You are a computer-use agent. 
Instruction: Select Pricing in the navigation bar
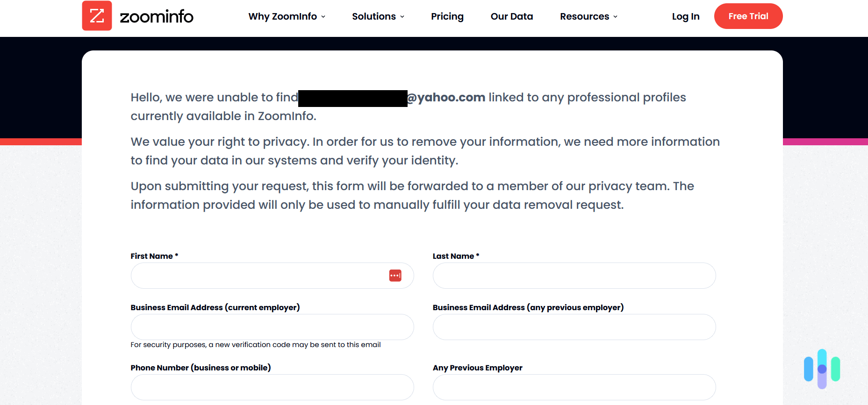click(447, 16)
